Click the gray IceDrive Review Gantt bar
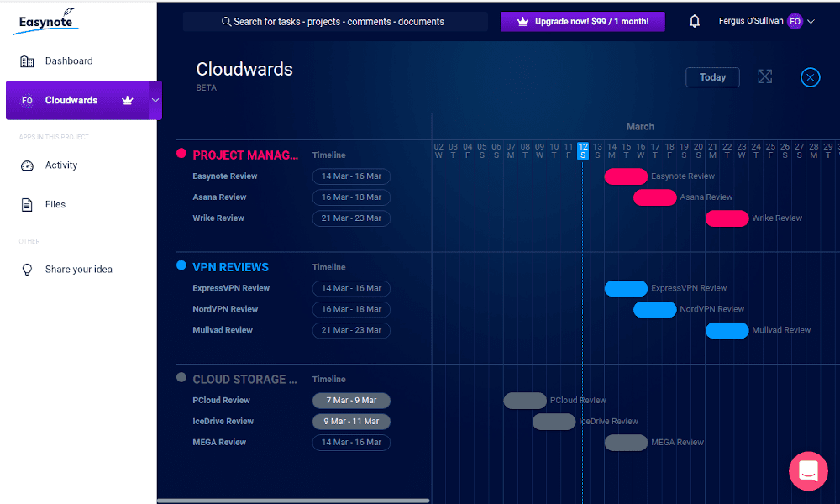This screenshot has height=504, width=840. tap(554, 421)
